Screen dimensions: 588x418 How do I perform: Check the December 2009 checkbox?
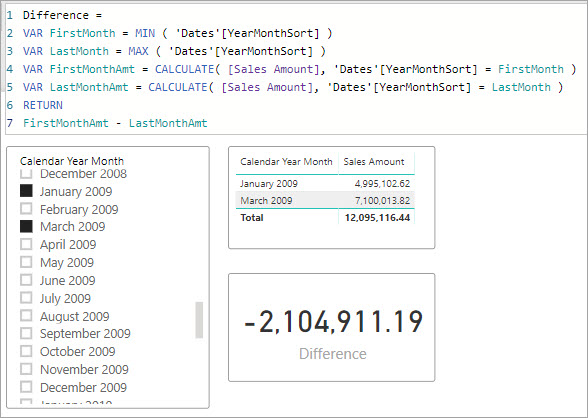[26, 387]
